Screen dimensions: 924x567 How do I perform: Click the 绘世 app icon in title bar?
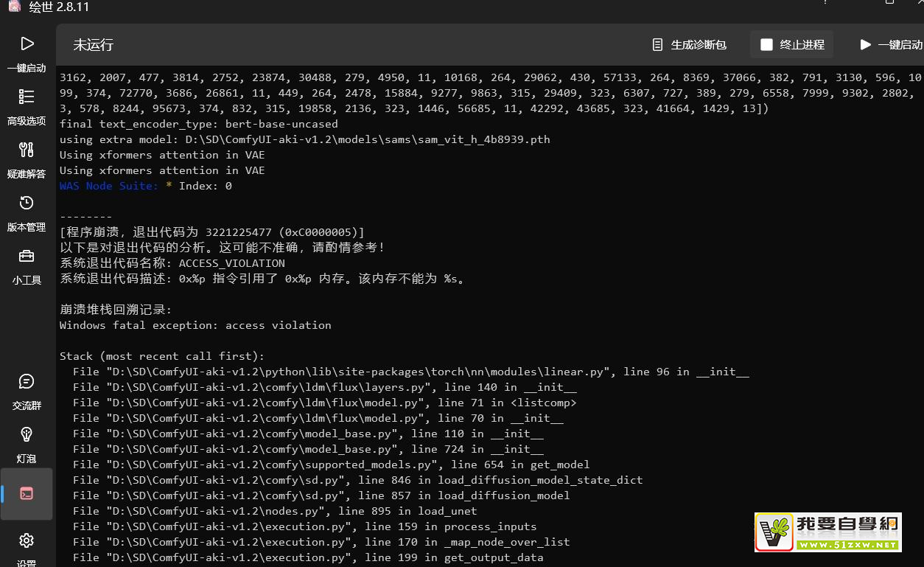point(12,7)
